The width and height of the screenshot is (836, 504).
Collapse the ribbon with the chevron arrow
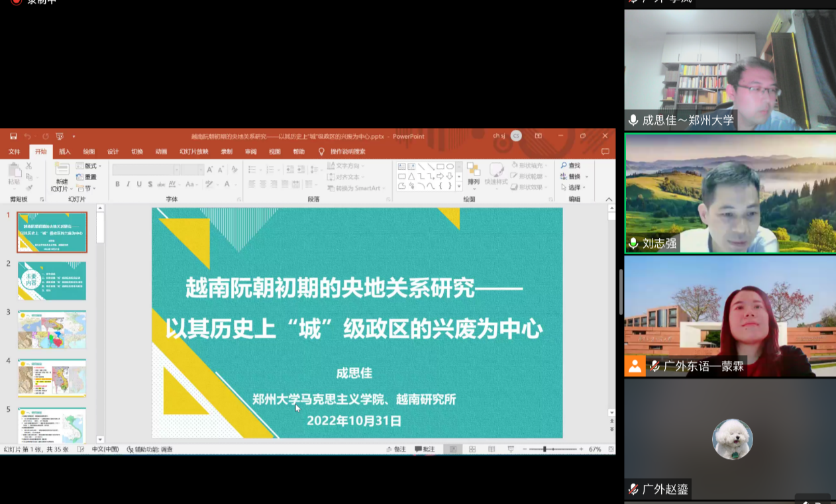pos(609,199)
